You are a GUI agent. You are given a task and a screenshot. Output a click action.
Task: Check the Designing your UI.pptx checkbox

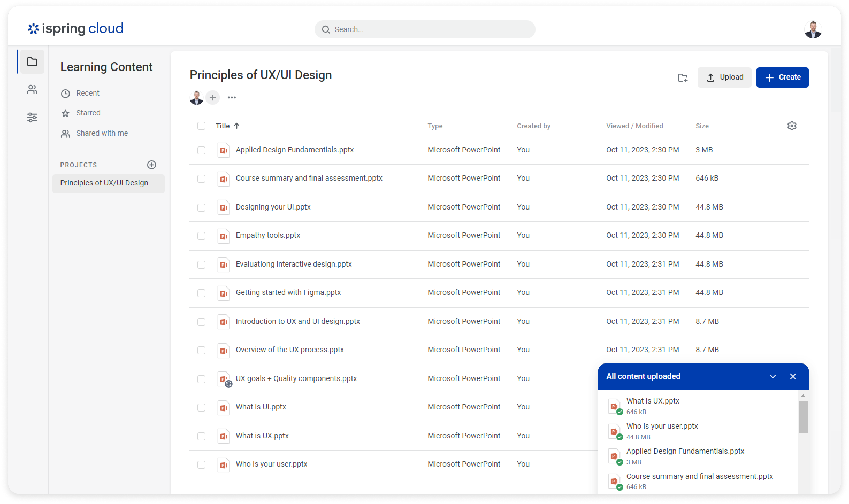tap(201, 207)
